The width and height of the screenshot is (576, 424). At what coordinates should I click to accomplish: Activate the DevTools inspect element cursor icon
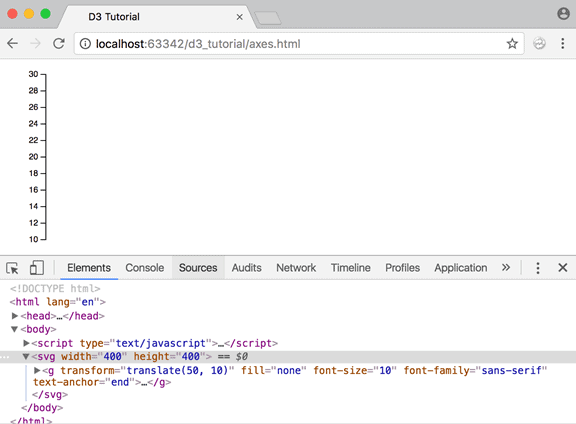pyautogui.click(x=12, y=268)
